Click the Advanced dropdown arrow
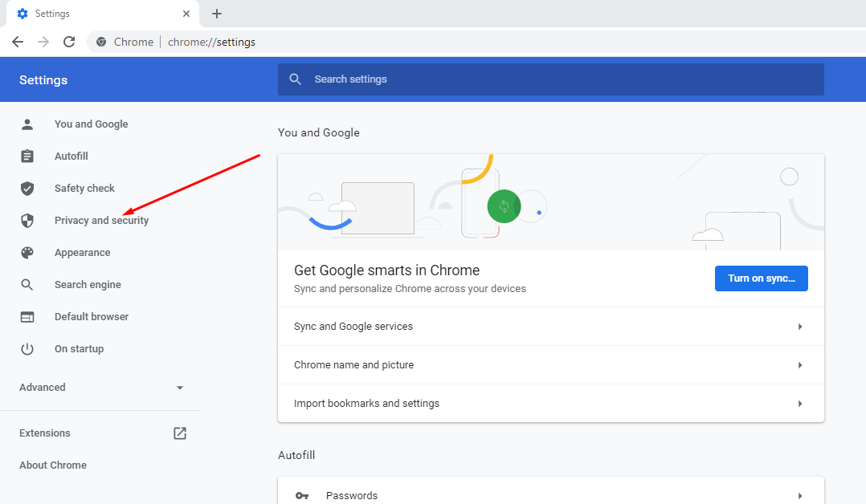Screen dimensions: 866x504 180,388
